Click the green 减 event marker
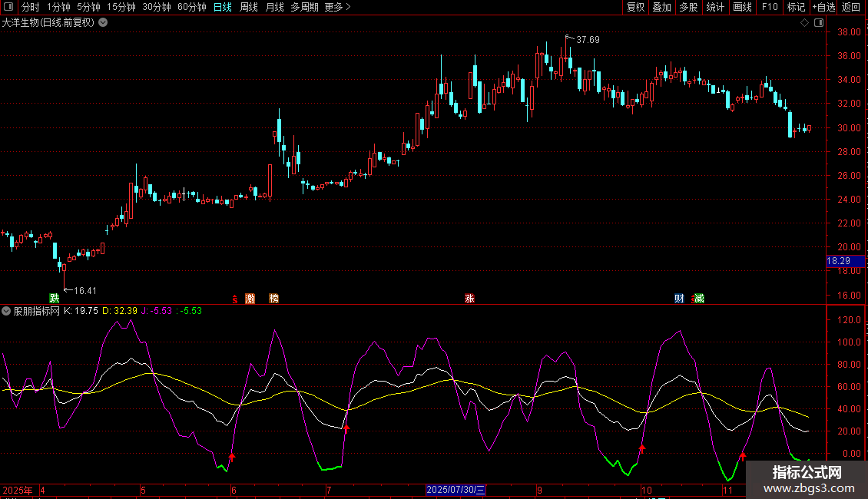The image size is (868, 499). point(698,298)
